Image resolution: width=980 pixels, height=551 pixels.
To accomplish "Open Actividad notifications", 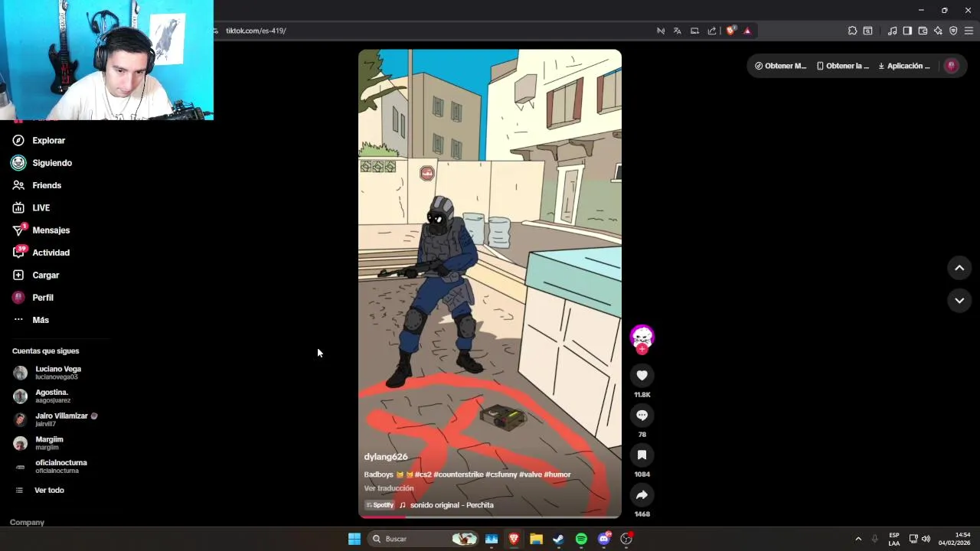I will coord(41,253).
